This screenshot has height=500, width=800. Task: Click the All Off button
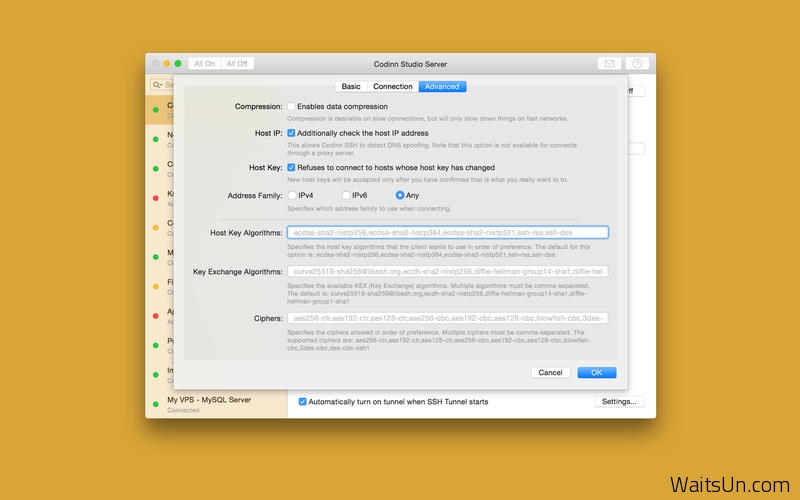[237, 64]
